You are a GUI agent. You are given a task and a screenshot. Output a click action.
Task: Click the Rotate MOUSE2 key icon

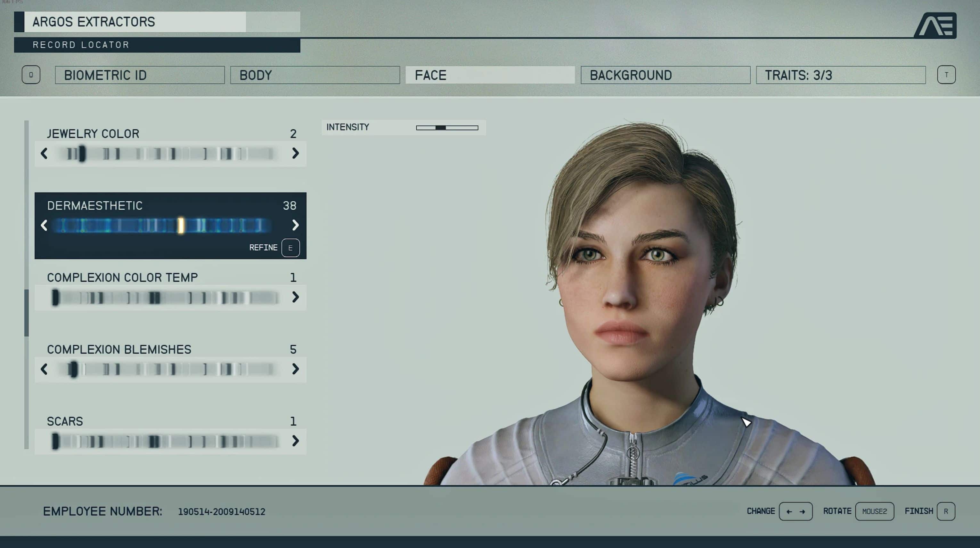tap(874, 511)
